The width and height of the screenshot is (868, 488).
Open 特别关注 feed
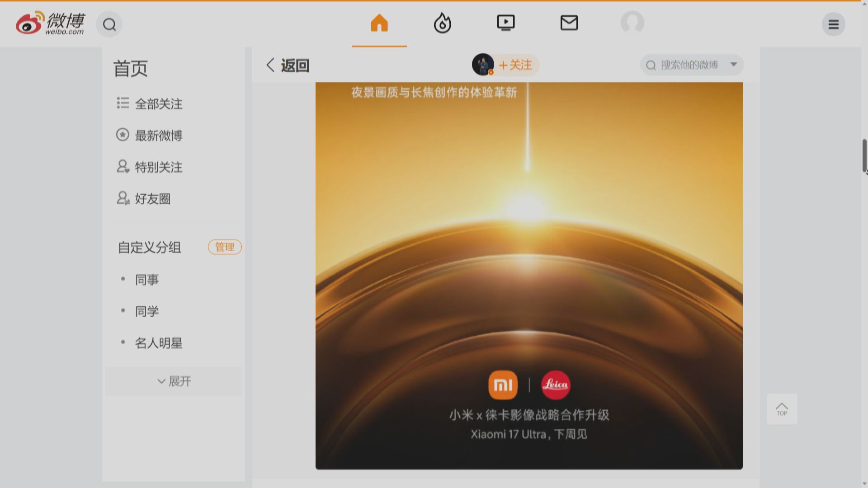point(158,167)
